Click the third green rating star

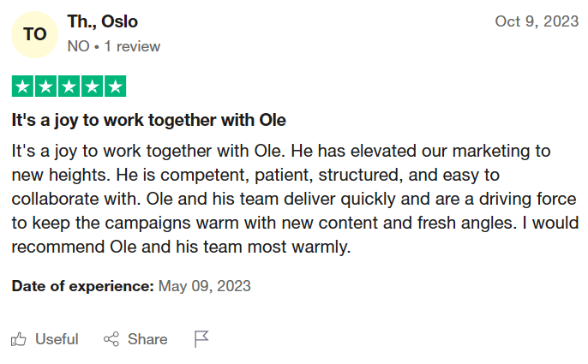click(69, 87)
